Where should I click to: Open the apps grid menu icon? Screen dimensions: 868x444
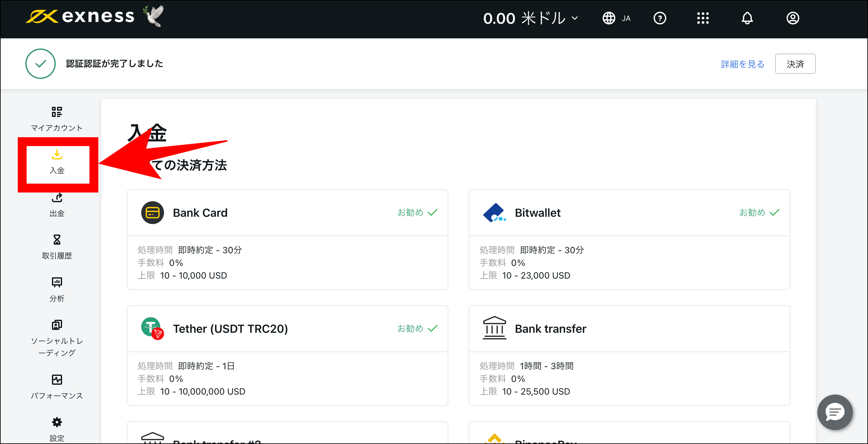pyautogui.click(x=703, y=18)
